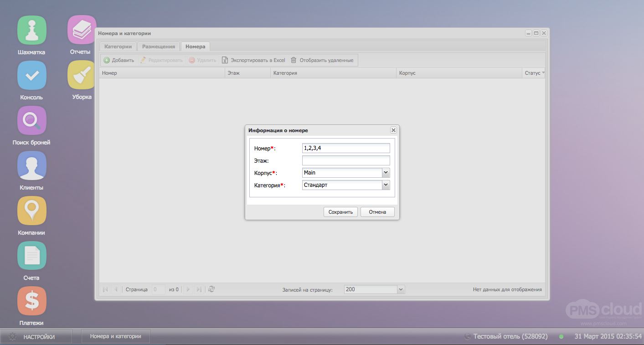
Task: Open the Отчеты books icon
Action: click(x=82, y=30)
